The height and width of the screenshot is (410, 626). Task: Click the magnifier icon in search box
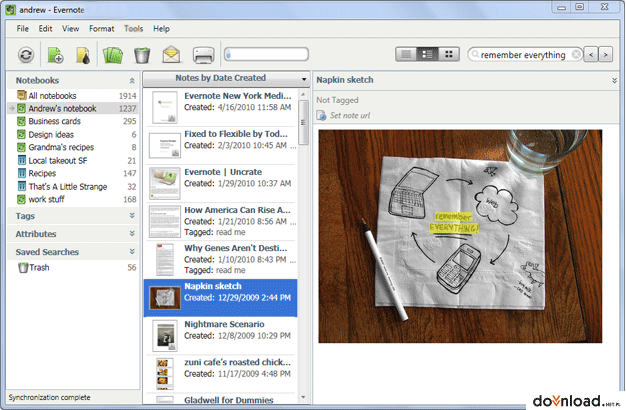475,54
